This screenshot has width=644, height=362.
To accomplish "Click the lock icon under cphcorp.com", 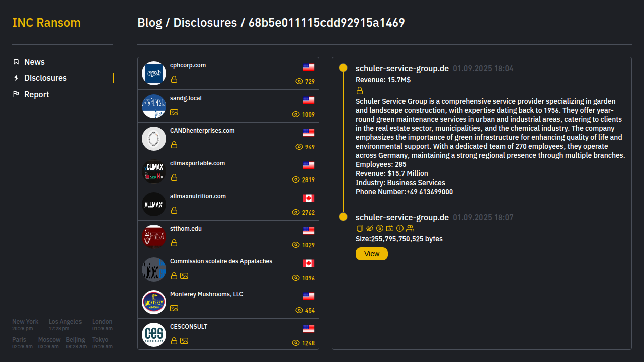I will (x=174, y=79).
